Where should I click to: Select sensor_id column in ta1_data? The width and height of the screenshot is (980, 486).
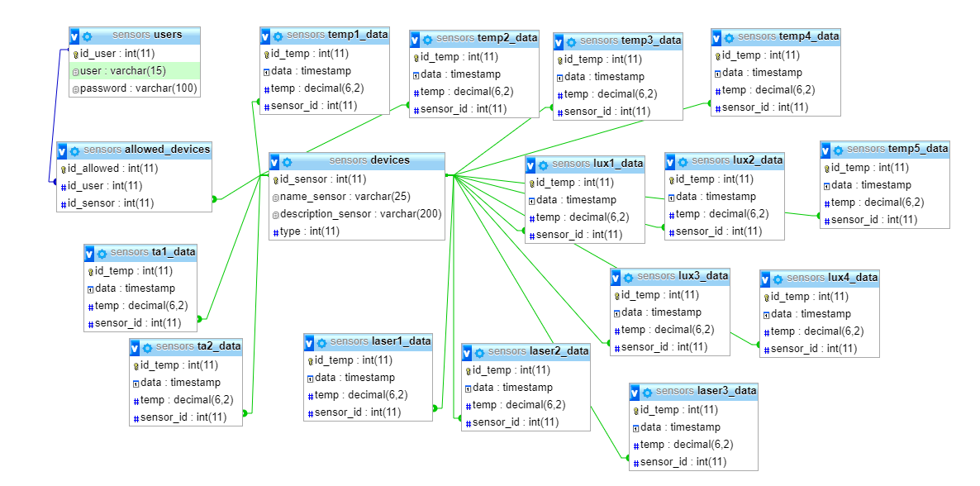pos(140,322)
